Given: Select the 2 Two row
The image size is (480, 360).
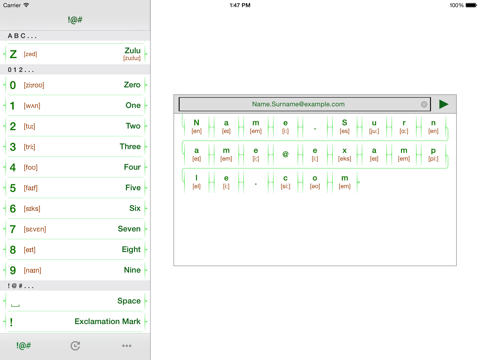Looking at the screenshot, I should 75,126.
